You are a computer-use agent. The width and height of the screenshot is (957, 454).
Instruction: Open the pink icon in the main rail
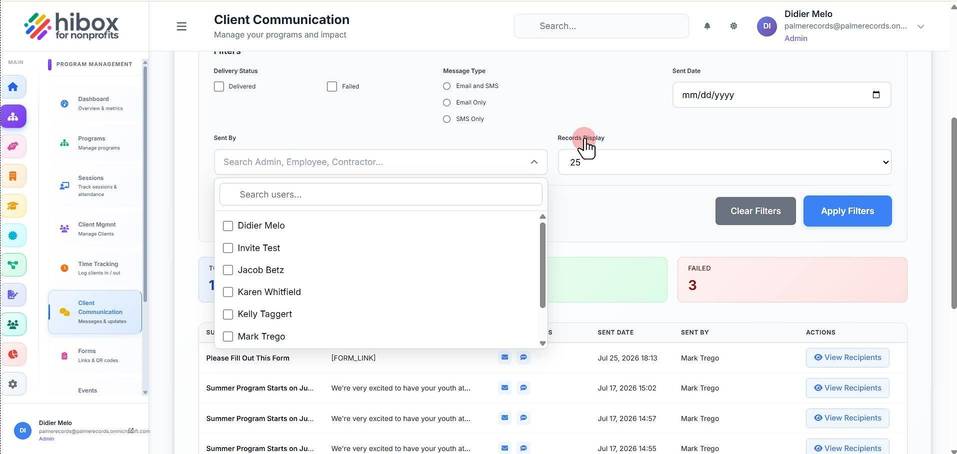(13, 146)
